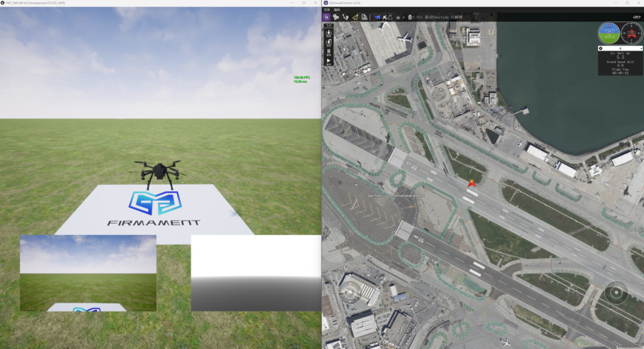Open the File menu in QGroundControl
Screen dimensions: 644x349
pos(327,10)
